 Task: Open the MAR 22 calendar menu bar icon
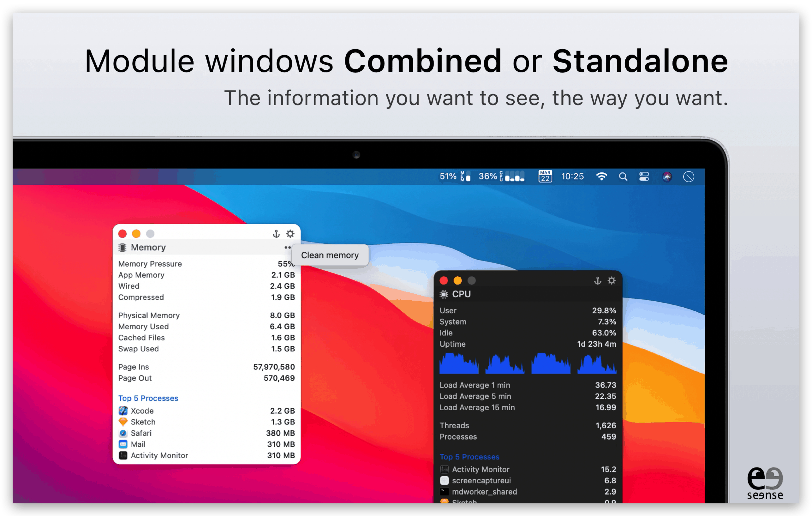click(x=545, y=177)
